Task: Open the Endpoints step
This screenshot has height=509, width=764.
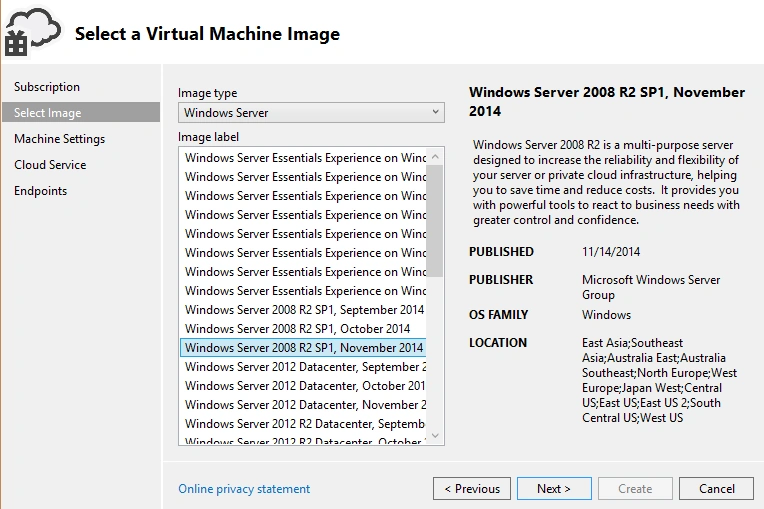Action: 40,191
